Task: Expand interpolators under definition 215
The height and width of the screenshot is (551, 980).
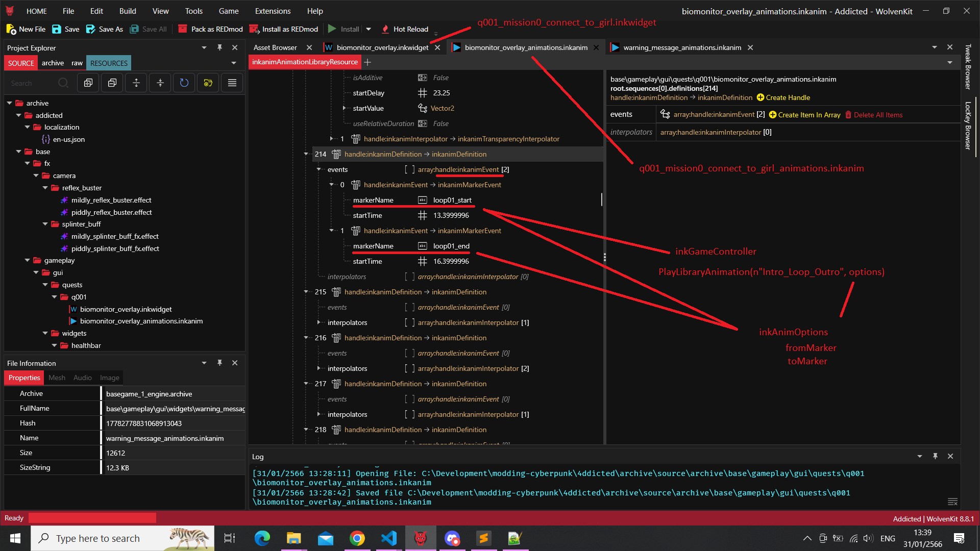Action: tap(319, 322)
